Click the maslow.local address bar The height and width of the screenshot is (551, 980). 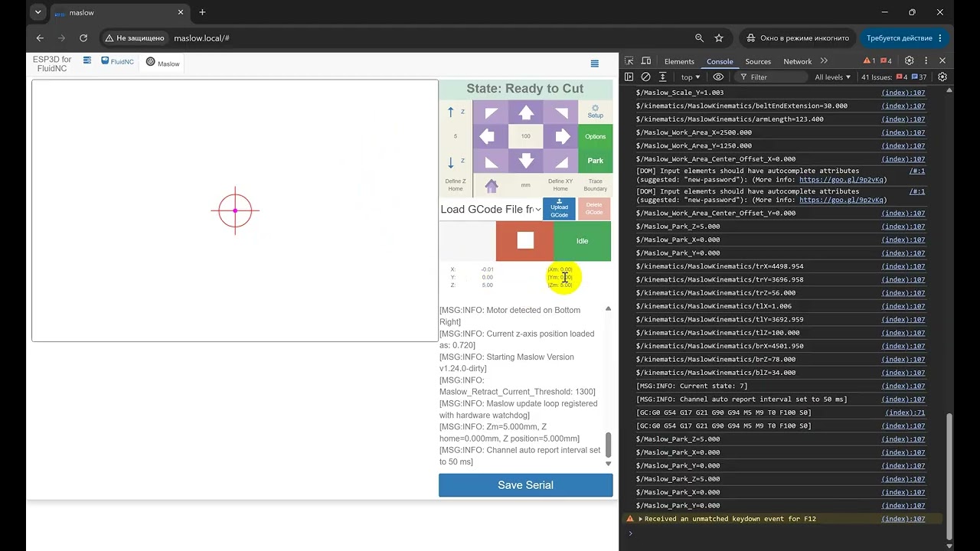point(429,37)
